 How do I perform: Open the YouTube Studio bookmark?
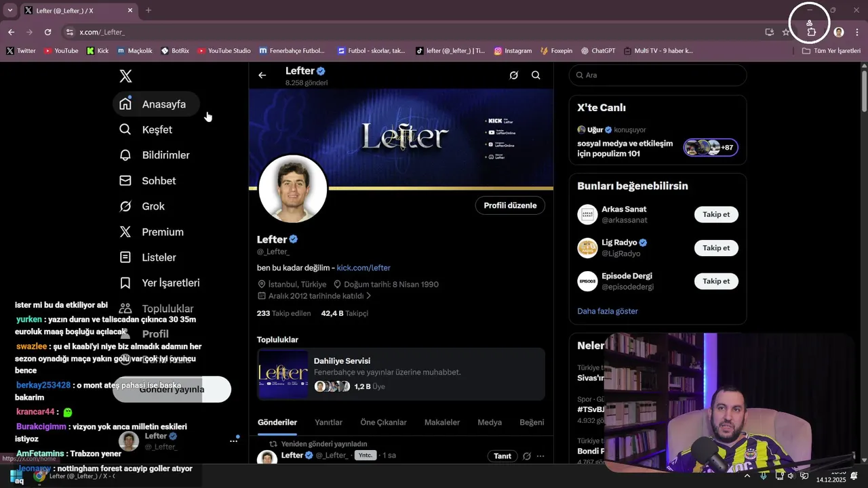(x=224, y=51)
